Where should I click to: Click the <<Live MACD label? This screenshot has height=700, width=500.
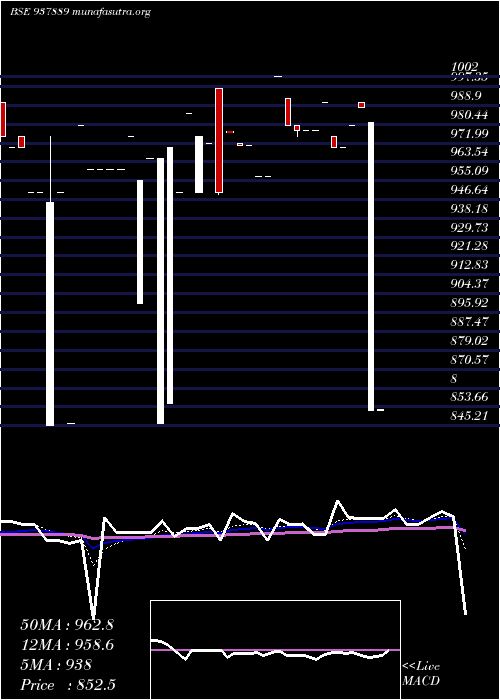coord(421,674)
